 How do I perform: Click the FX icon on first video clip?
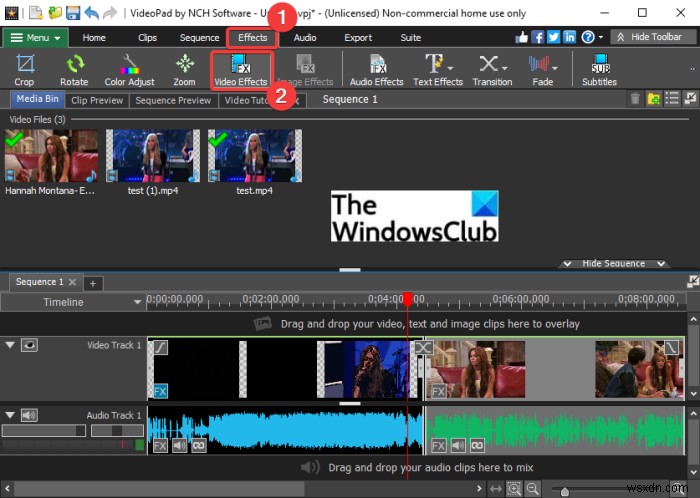click(160, 391)
